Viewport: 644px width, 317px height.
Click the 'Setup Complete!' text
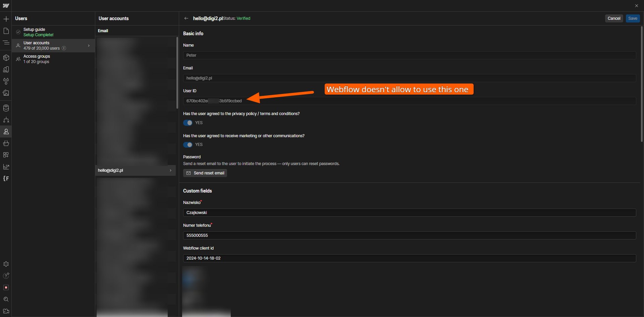38,35
